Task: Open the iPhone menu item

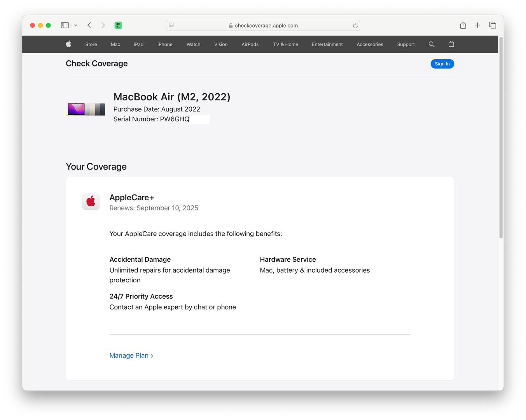Action: [165, 44]
